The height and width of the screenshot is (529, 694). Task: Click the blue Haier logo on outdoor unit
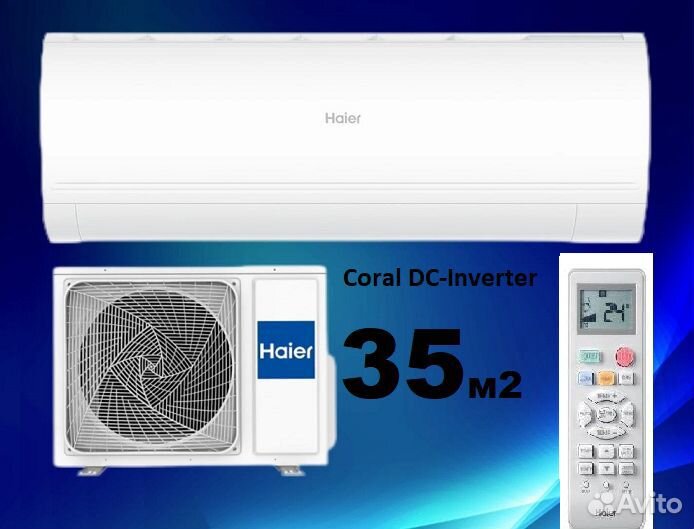click(286, 350)
